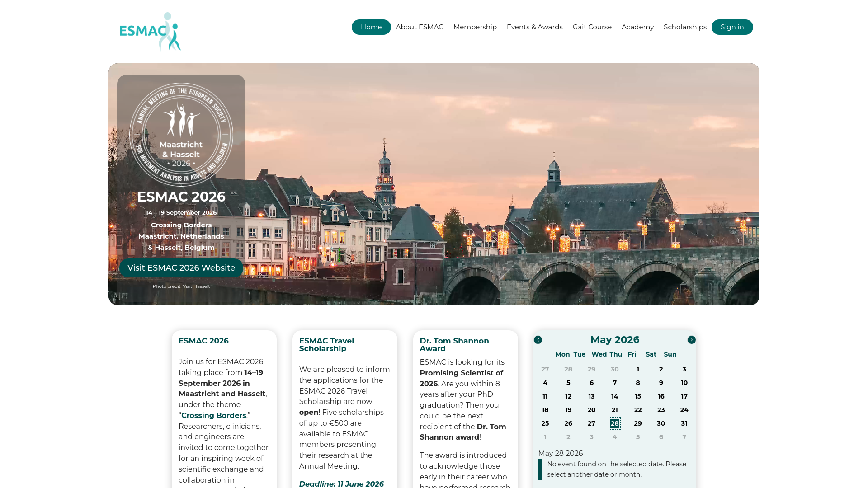The image size is (868, 488).
Task: Click the 'ESMAC 2026' banner title
Action: tap(181, 197)
